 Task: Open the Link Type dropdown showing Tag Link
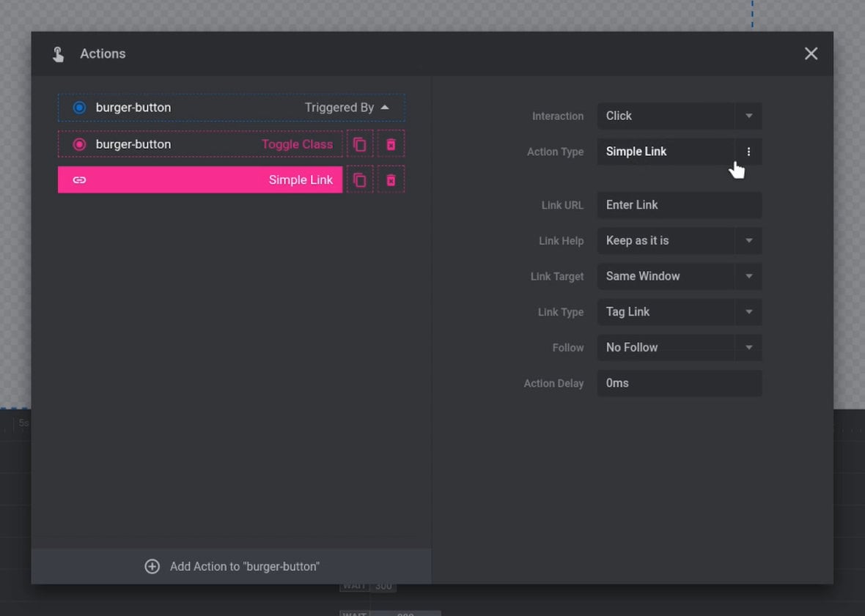679,312
